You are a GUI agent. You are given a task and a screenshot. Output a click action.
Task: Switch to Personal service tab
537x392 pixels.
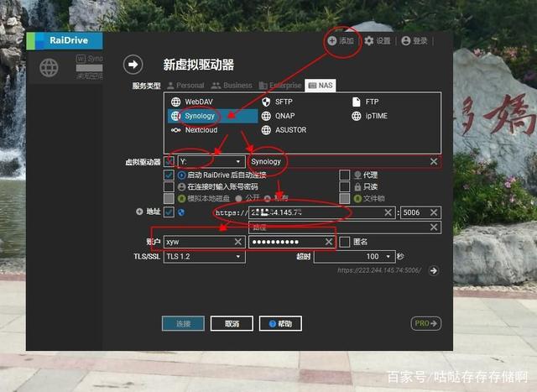pyautogui.click(x=185, y=86)
